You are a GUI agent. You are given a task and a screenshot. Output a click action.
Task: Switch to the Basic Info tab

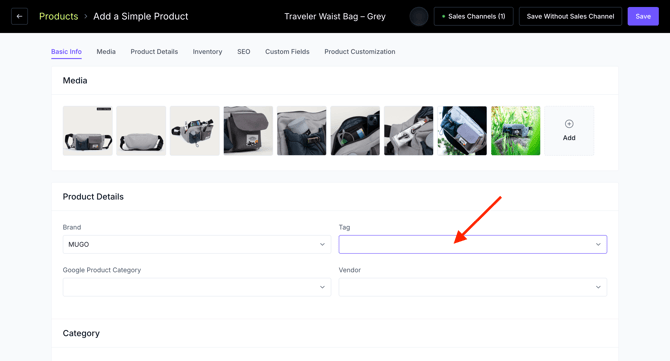click(66, 52)
